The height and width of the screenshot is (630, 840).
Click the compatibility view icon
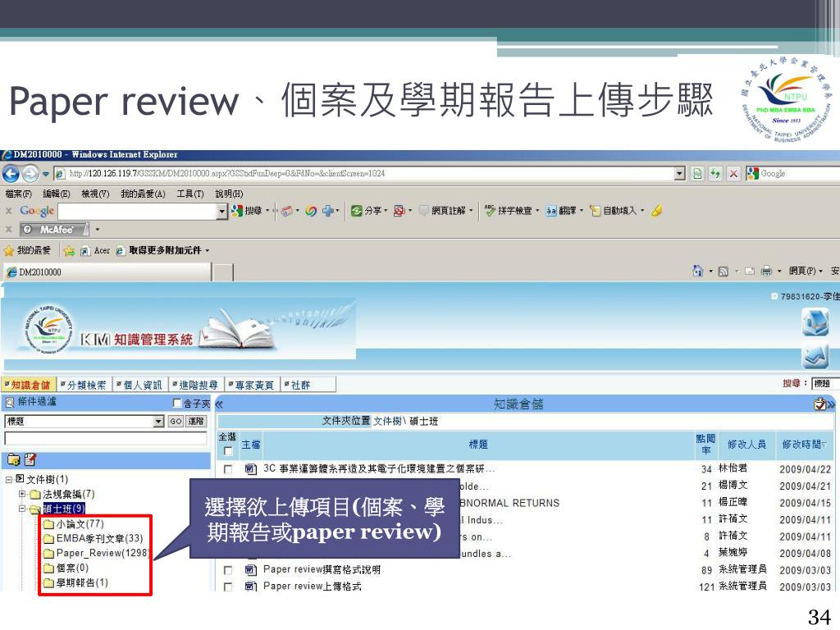pos(697,174)
